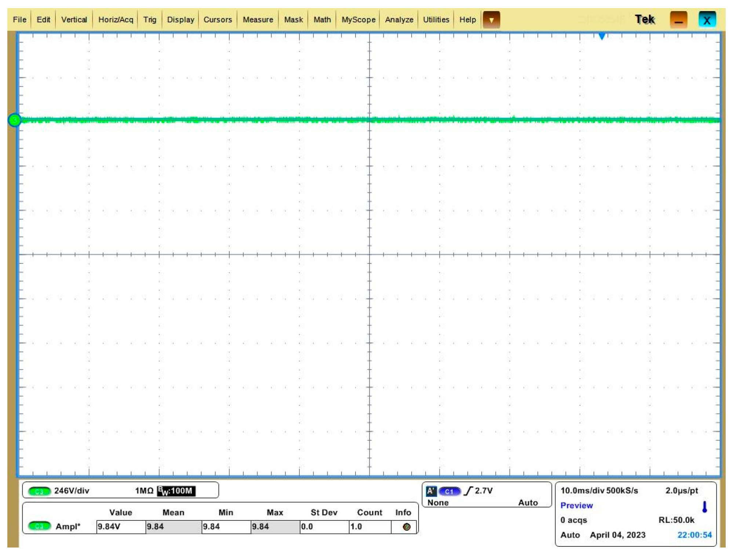Click the BW:100M bandwidth limit indicator
The width and height of the screenshot is (733, 560).
176,491
